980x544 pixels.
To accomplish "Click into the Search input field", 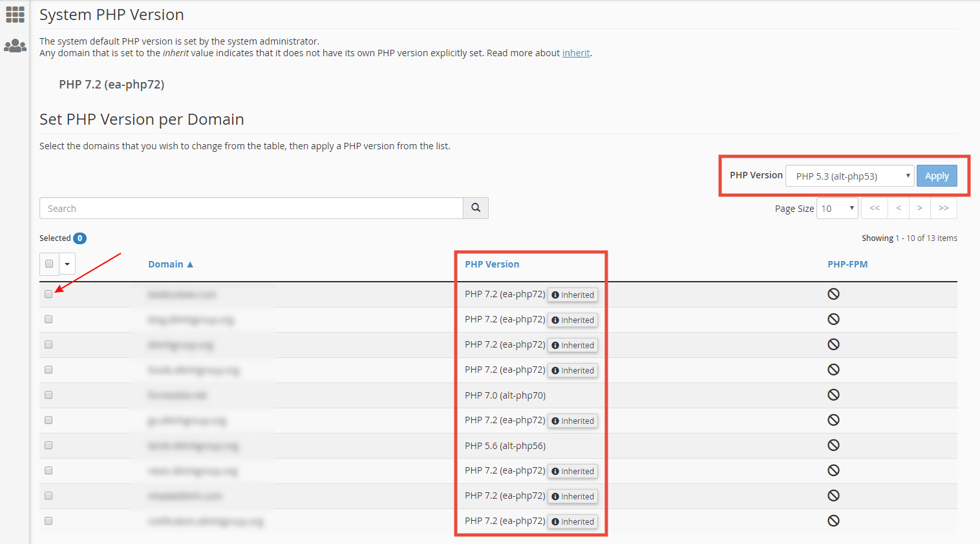I will pyautogui.click(x=251, y=209).
